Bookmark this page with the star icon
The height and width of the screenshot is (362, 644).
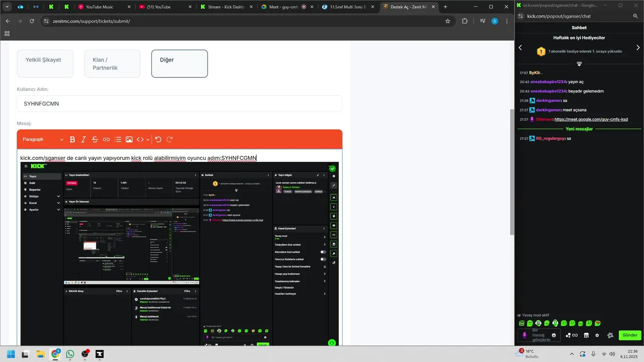[448, 21]
